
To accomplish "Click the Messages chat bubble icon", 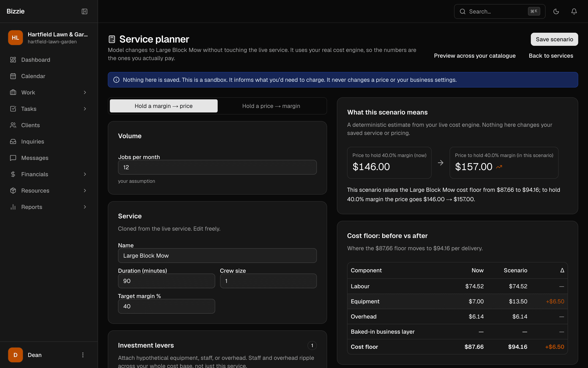I will 13,158.
